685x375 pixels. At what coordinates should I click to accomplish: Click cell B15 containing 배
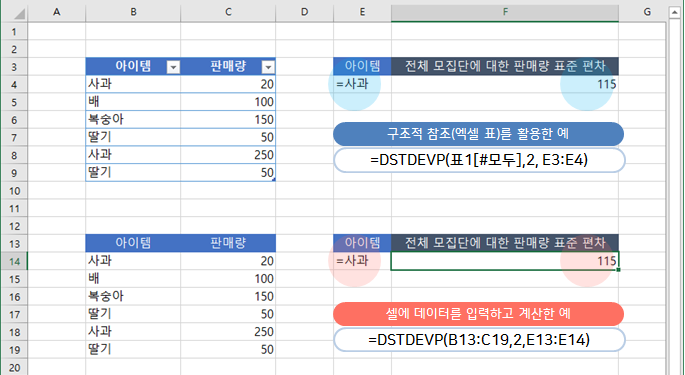click(x=133, y=279)
